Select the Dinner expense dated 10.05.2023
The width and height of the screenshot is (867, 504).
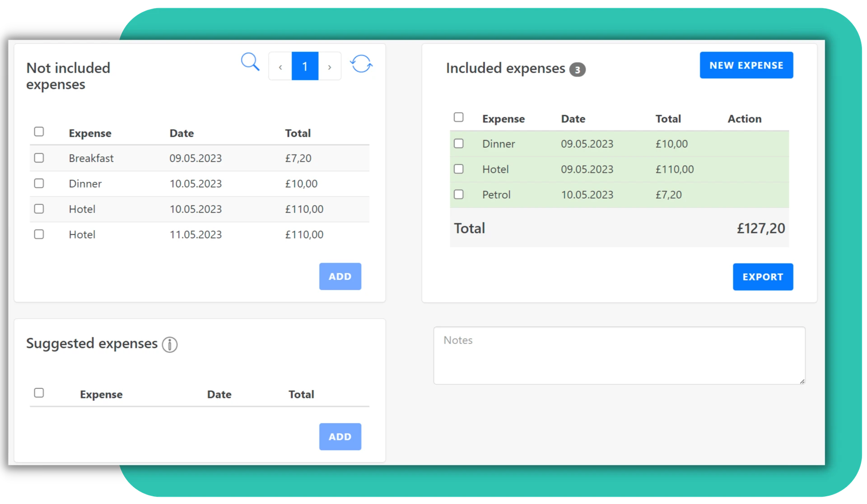pos(39,183)
